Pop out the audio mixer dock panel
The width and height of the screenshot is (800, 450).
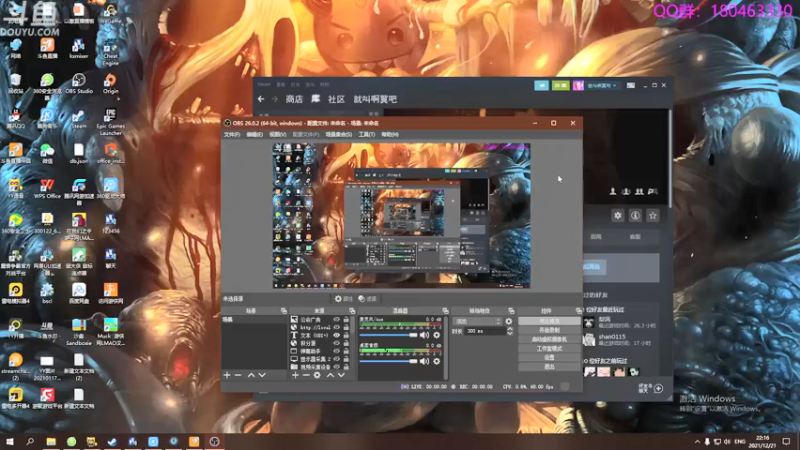445,311
